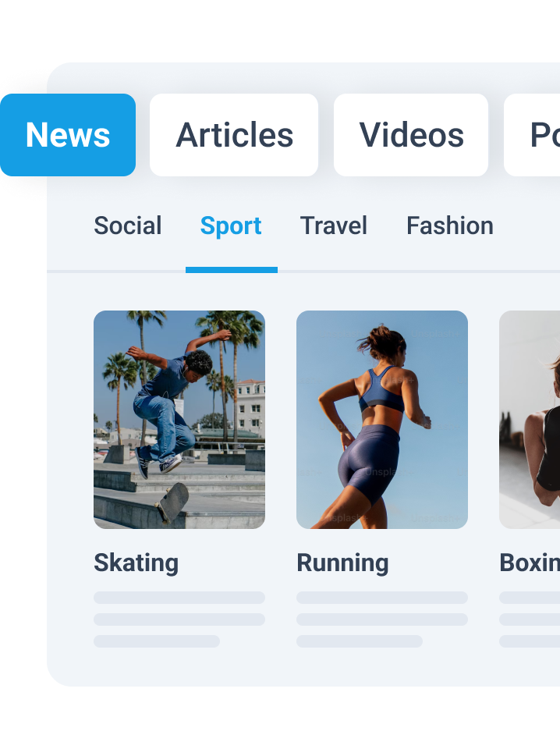
Task: Open the partially visible Boxing image
Action: click(530, 420)
